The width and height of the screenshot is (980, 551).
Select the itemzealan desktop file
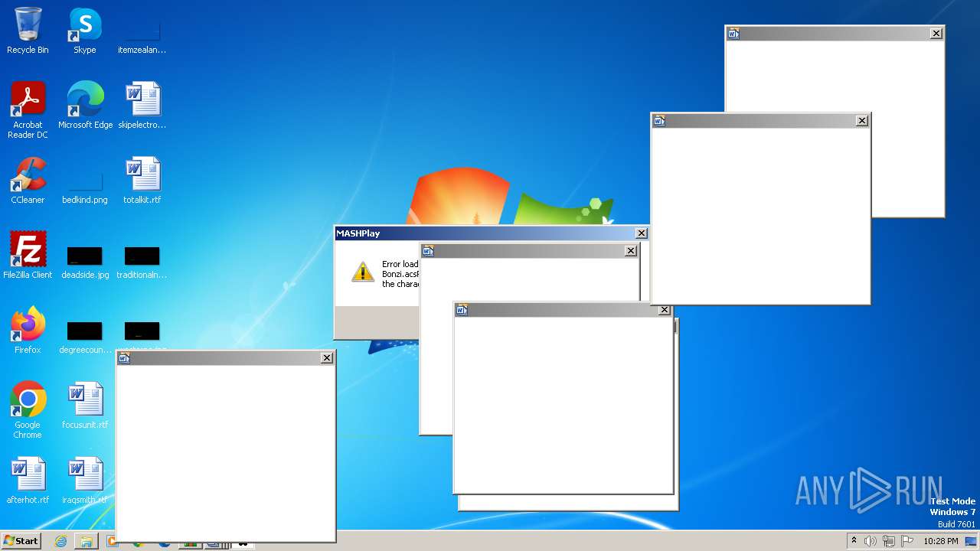142,31
